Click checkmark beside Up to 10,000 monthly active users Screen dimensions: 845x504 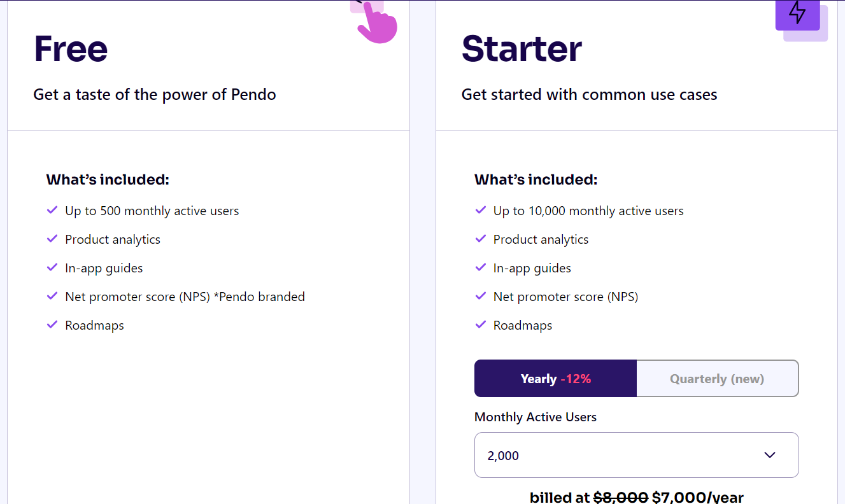click(x=481, y=210)
